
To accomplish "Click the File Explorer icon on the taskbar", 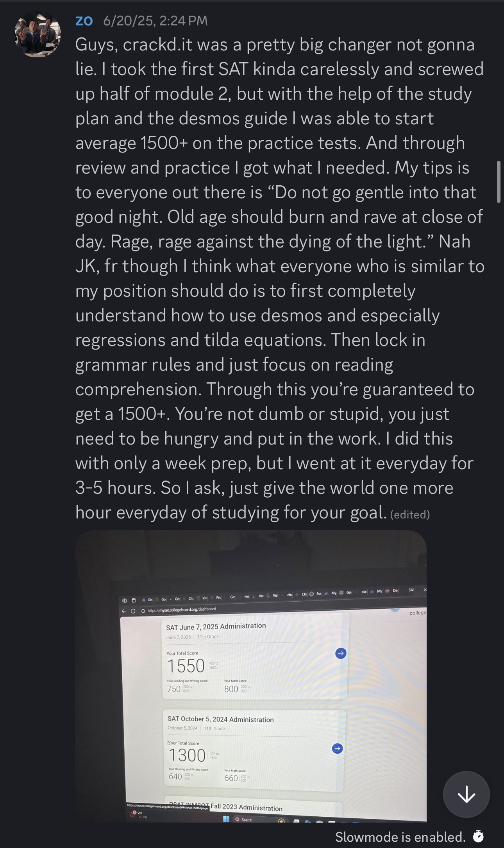I will (x=296, y=821).
